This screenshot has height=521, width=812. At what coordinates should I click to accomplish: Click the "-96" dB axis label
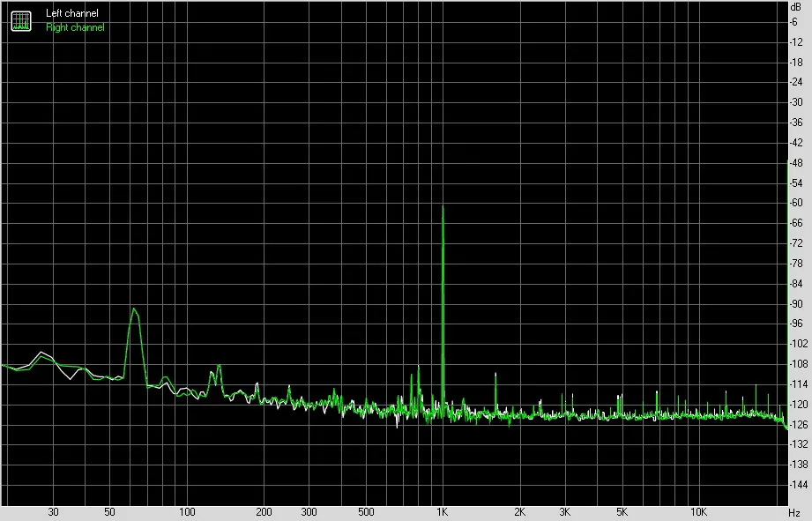(x=796, y=324)
